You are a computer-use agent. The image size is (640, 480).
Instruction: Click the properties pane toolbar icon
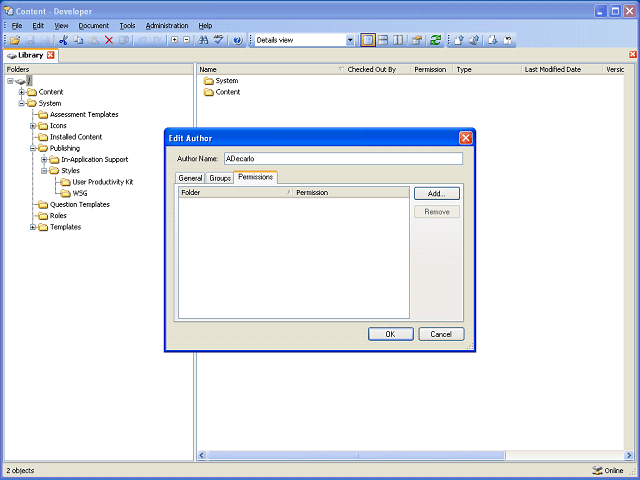coord(417,40)
